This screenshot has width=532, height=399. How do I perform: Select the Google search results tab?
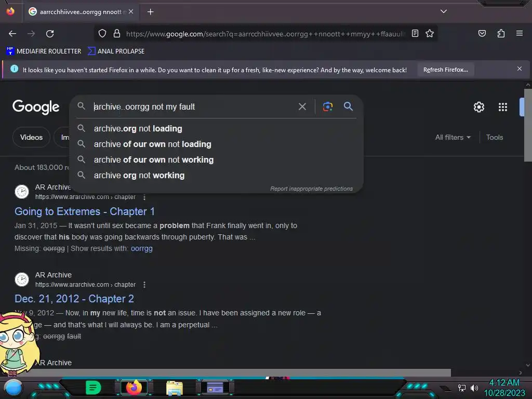click(x=81, y=12)
